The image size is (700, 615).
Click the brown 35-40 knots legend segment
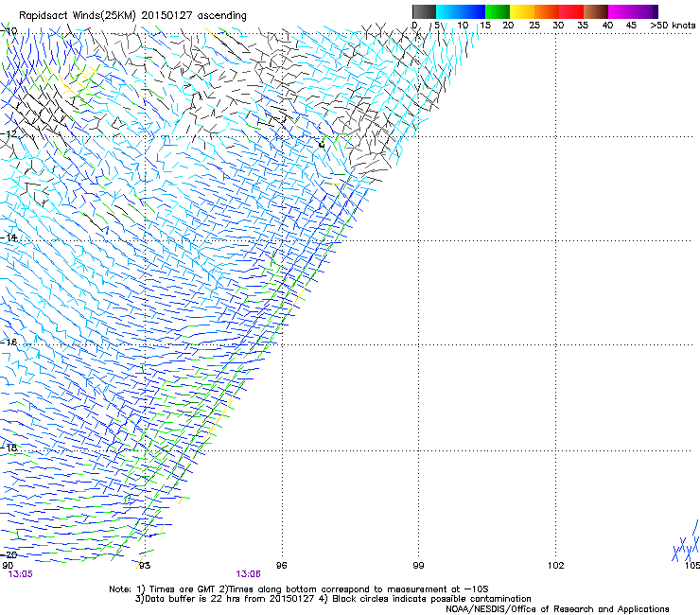click(596, 11)
